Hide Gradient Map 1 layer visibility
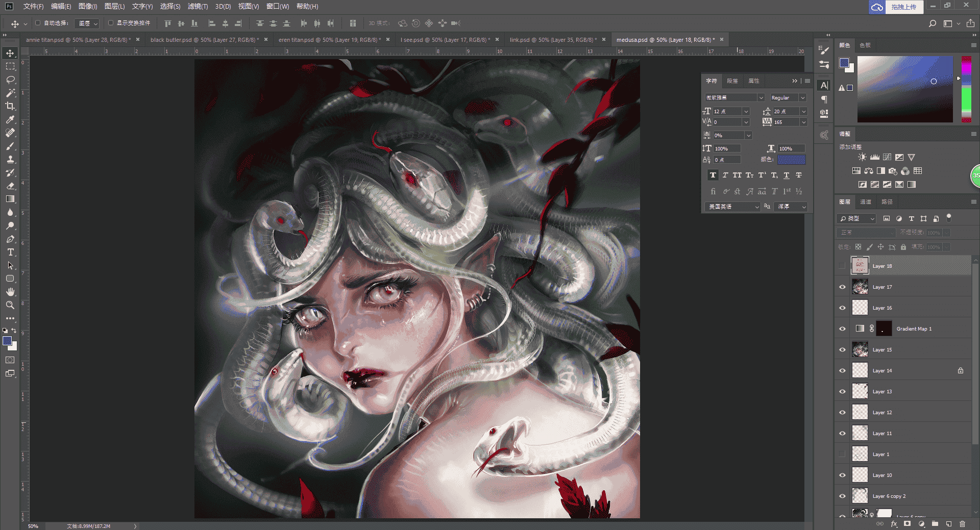This screenshot has width=980, height=530. coord(843,329)
